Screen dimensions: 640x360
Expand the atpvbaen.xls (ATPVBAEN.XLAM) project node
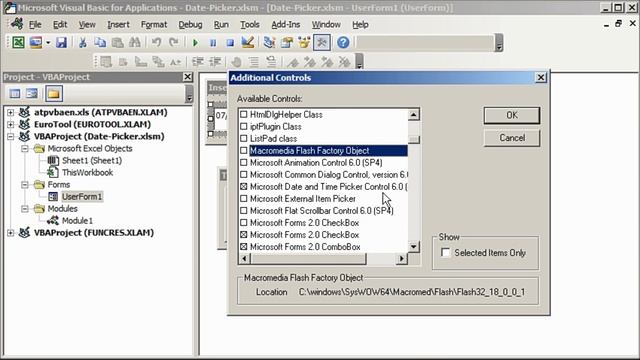[10, 112]
